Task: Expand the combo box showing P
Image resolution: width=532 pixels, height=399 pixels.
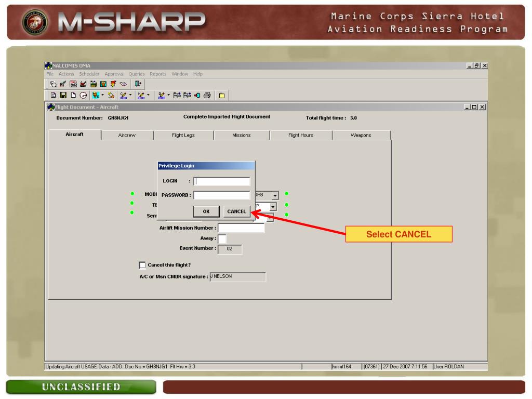Action: point(273,207)
